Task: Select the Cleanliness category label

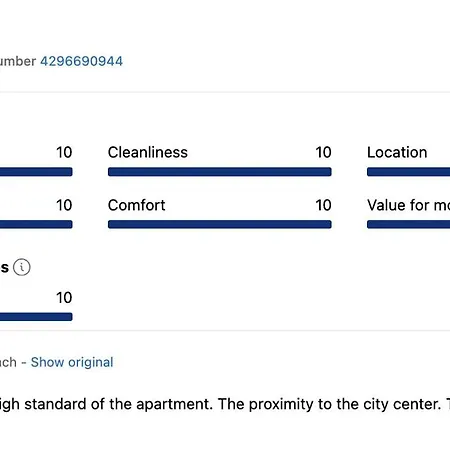Action: [x=148, y=152]
